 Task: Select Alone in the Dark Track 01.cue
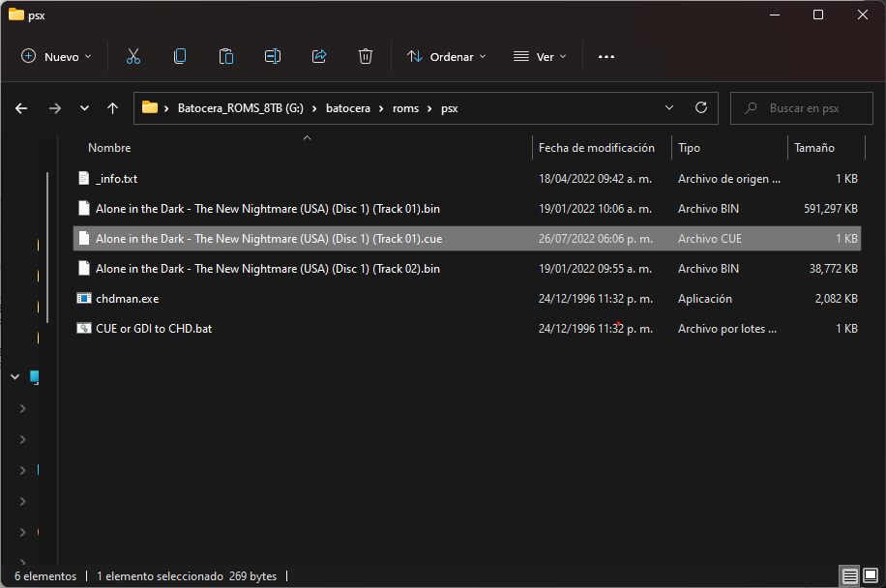coord(467,238)
